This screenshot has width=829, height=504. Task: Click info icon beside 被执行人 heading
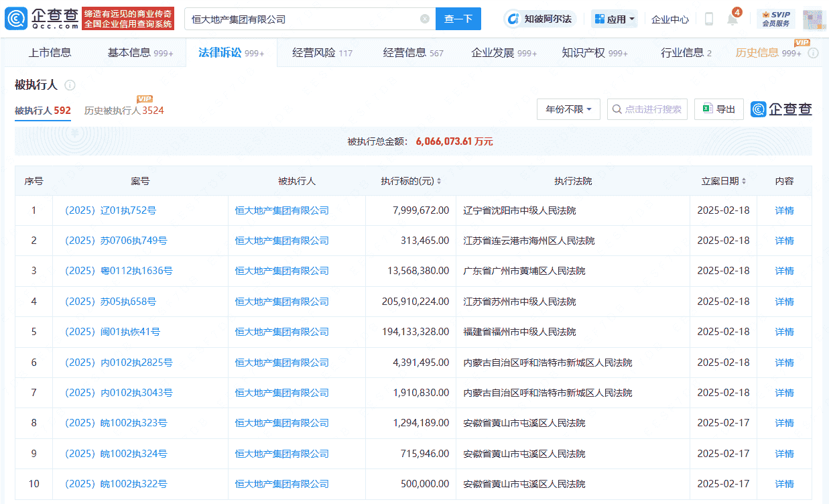71,85
